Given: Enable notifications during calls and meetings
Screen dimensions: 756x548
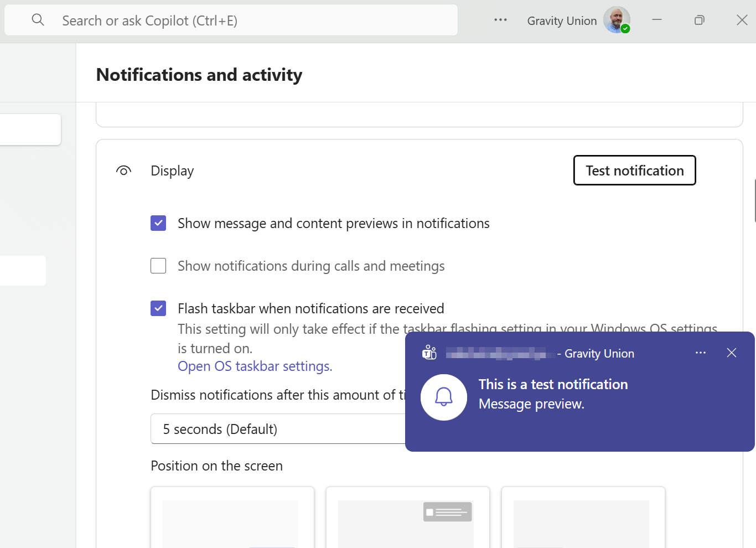Looking at the screenshot, I should coord(158,266).
